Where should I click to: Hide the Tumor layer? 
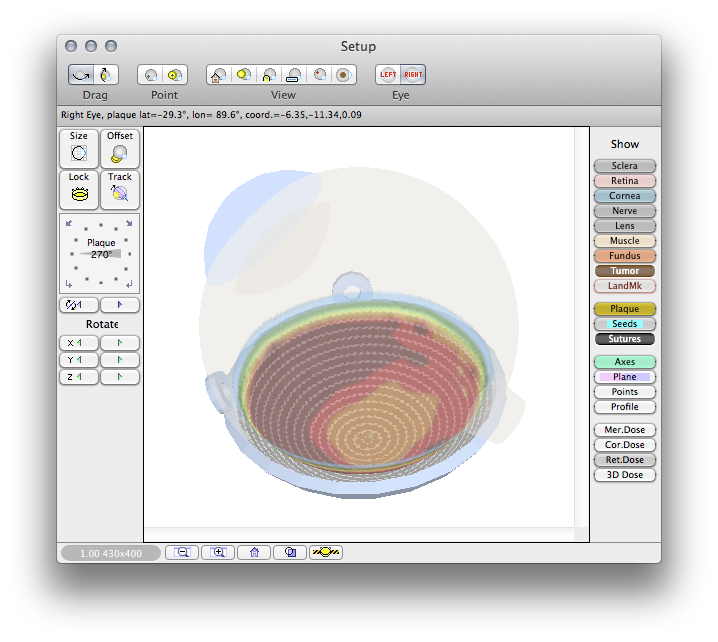coord(624,271)
